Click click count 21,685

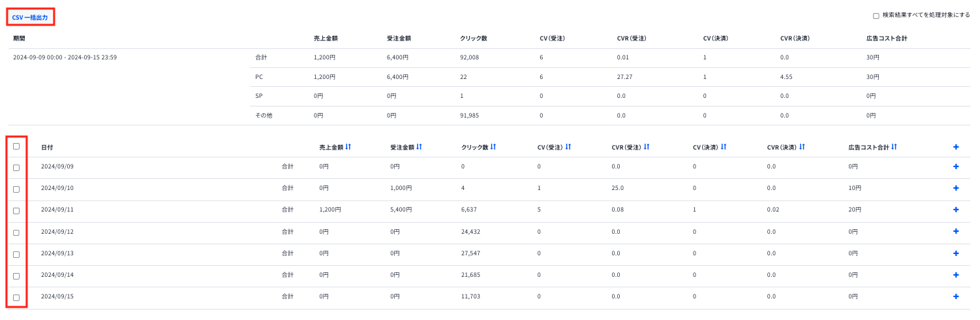point(472,275)
